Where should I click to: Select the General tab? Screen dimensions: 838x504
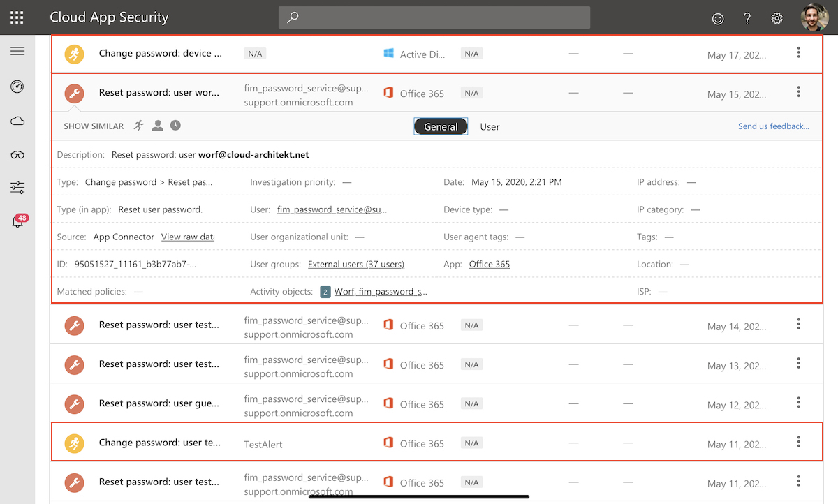pyautogui.click(x=441, y=126)
